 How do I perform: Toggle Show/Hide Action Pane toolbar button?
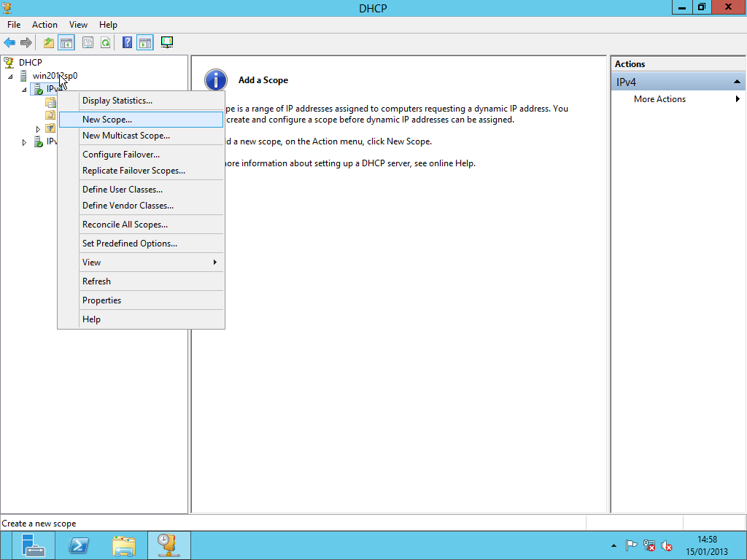click(x=144, y=43)
